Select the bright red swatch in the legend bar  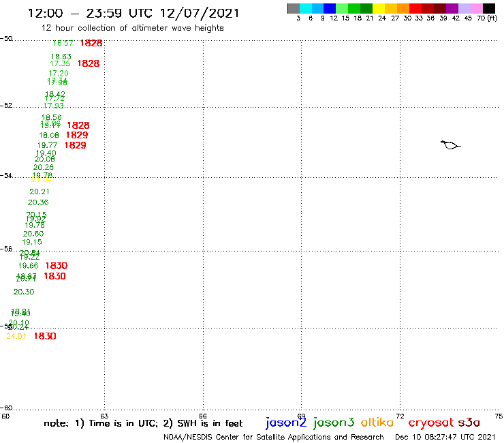(x=415, y=8)
